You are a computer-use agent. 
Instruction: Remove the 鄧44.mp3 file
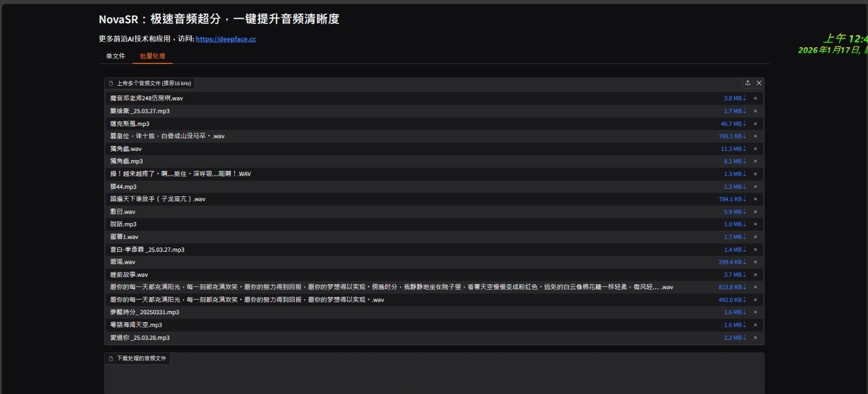(755, 187)
